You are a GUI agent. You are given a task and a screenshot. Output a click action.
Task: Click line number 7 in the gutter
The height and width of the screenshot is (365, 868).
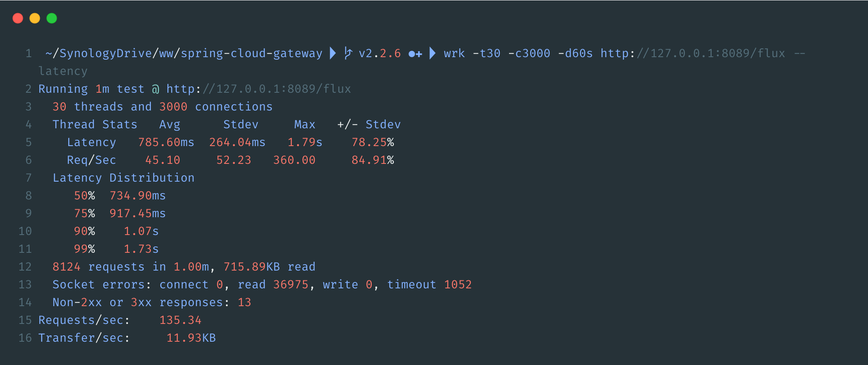[x=28, y=178]
